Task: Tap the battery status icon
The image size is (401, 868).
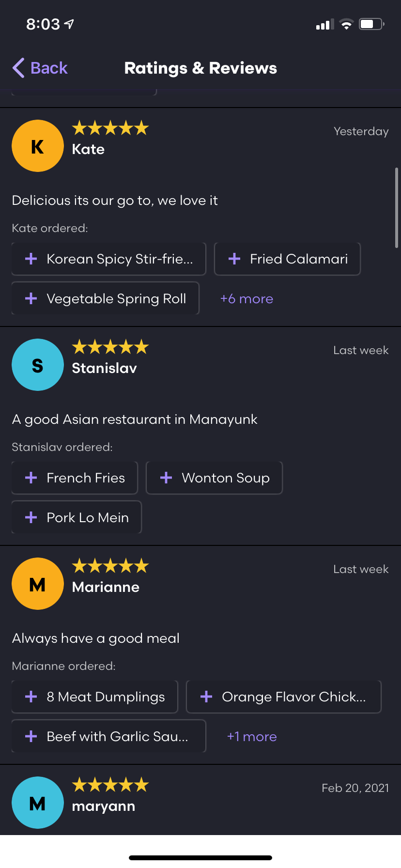Action: coord(371,24)
